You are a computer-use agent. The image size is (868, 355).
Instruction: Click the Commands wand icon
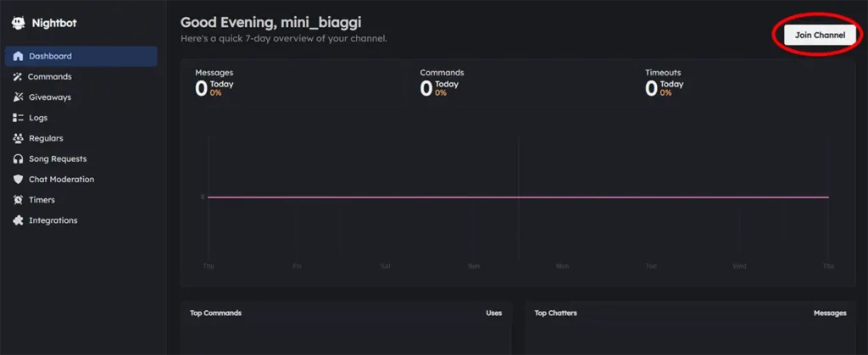[x=18, y=77]
